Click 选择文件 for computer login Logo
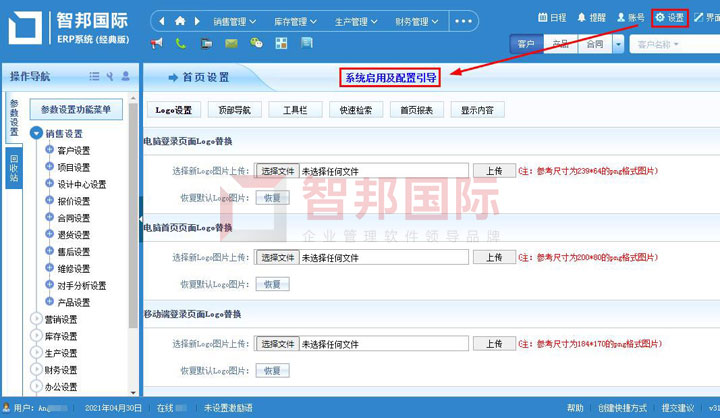Viewport: 720px width, 418px height. (278, 171)
